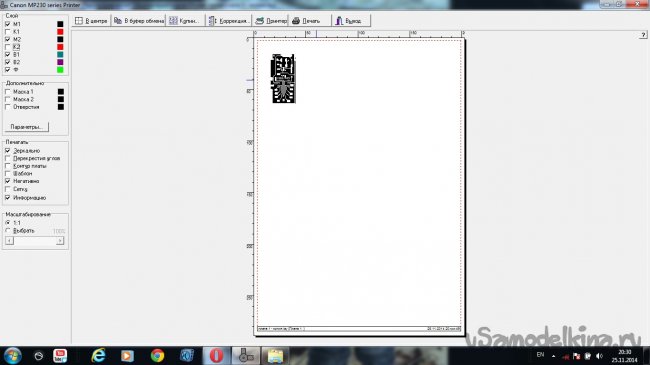650x365 pixels.
Task: Open the tiling (Копии) toolbar icon
Action: pyautogui.click(x=173, y=21)
